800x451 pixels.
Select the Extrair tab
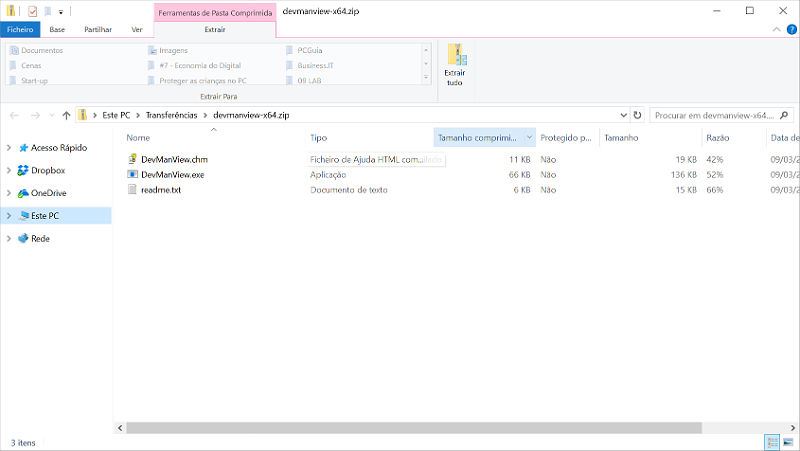click(215, 30)
